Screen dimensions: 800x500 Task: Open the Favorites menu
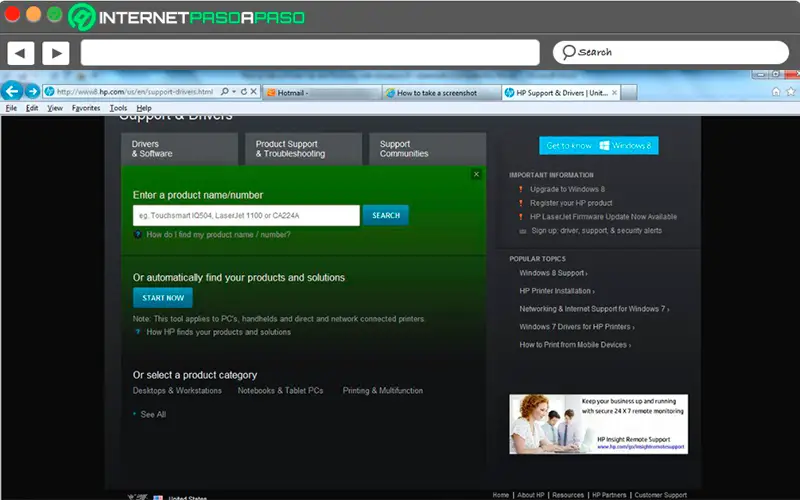86,108
